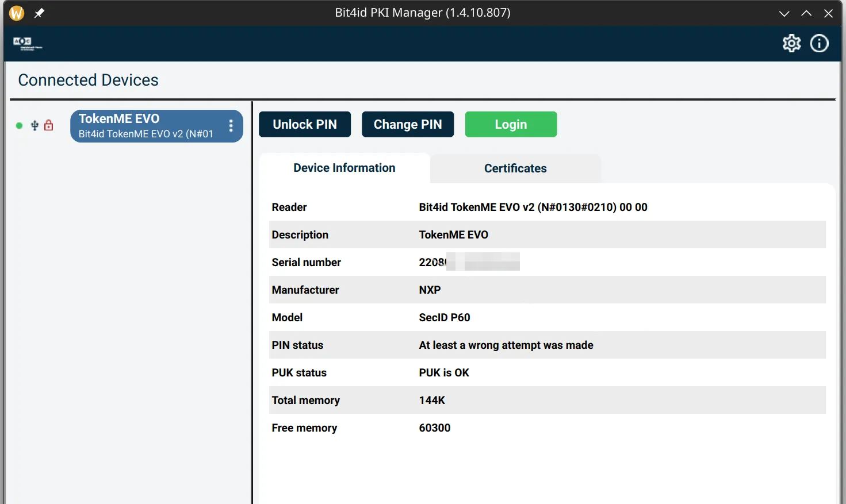846x504 pixels.
Task: Click the 'Model' row label
Action: tap(287, 317)
